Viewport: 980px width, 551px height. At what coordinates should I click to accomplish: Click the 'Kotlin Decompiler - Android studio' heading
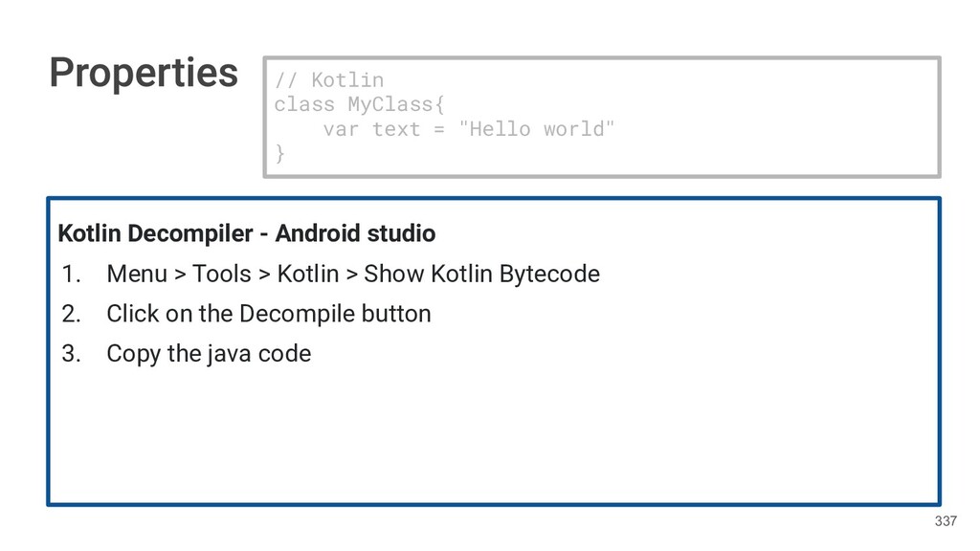tap(247, 233)
